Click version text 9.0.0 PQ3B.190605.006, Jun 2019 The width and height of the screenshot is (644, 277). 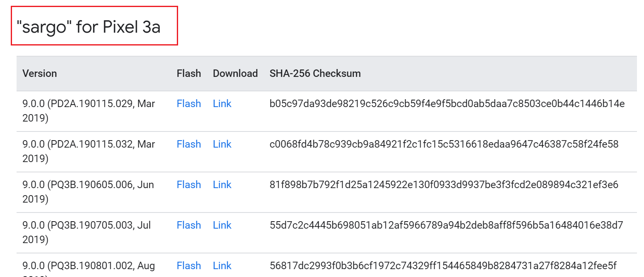click(88, 191)
